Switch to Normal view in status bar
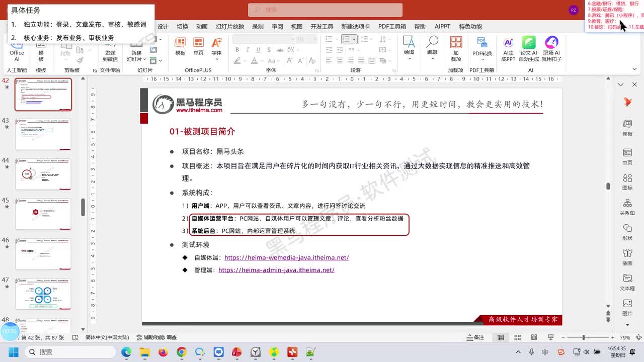This screenshot has width=644, height=362. tap(501, 337)
